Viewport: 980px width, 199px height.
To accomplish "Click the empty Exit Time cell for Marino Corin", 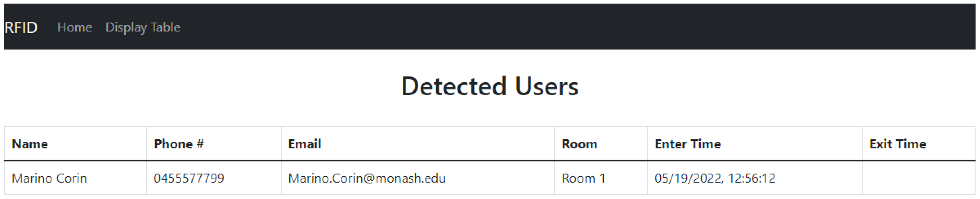I will 918,178.
